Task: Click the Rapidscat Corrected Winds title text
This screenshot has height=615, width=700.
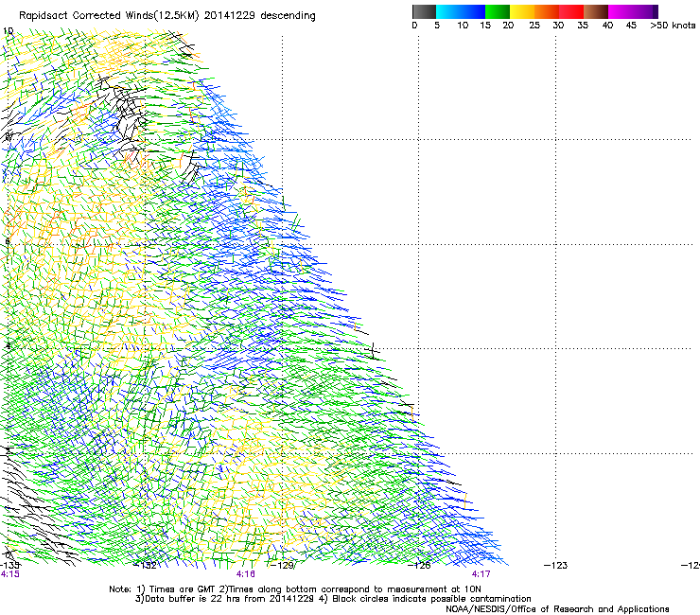Action: point(167,16)
